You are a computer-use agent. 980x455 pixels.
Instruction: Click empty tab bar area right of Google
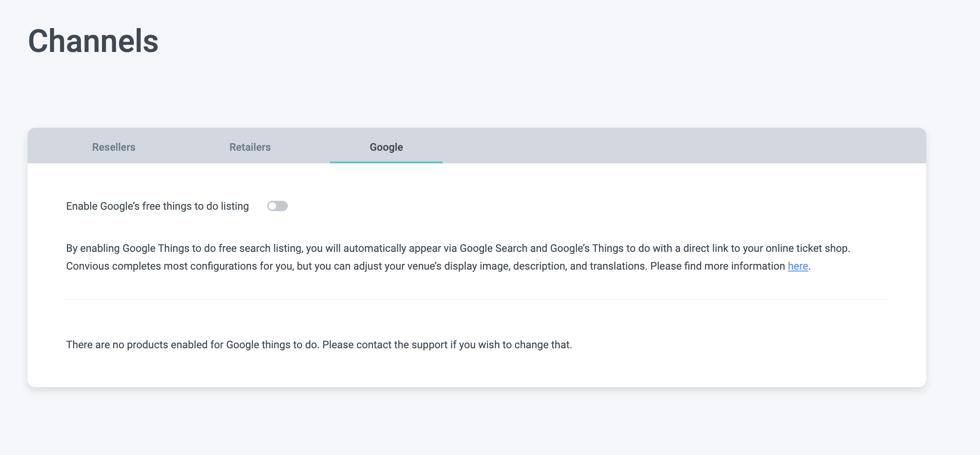pyautogui.click(x=679, y=146)
